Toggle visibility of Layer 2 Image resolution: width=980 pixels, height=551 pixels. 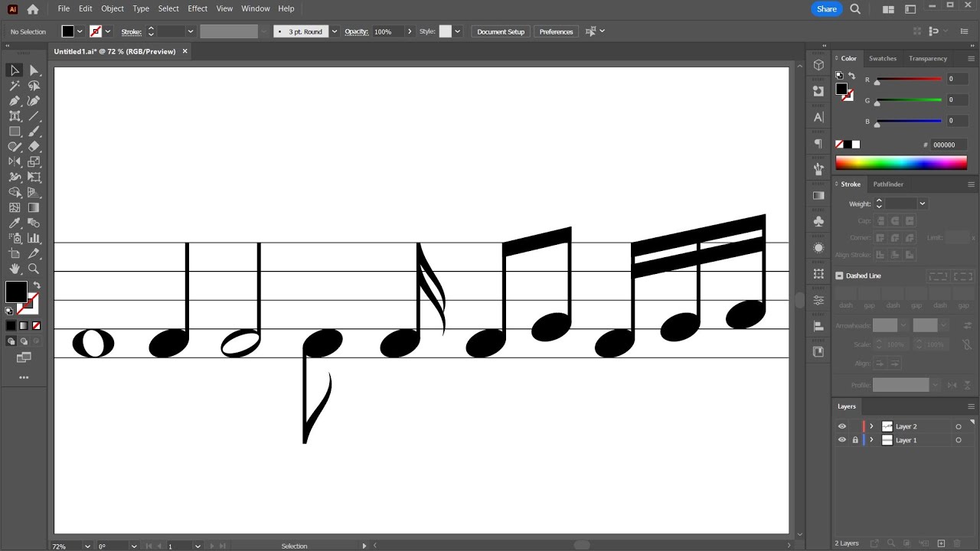click(x=842, y=427)
